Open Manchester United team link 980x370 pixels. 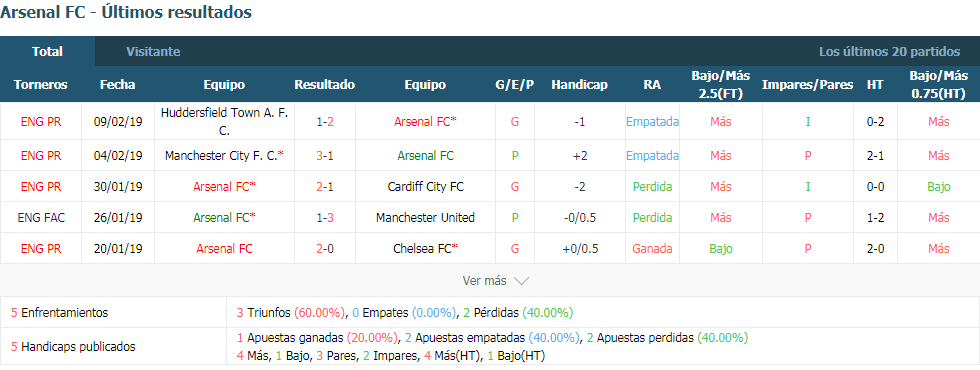click(x=425, y=218)
